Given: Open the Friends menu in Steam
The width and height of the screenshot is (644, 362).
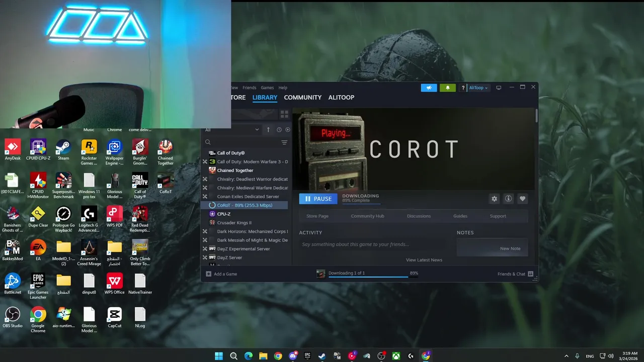Looking at the screenshot, I should pos(249,87).
